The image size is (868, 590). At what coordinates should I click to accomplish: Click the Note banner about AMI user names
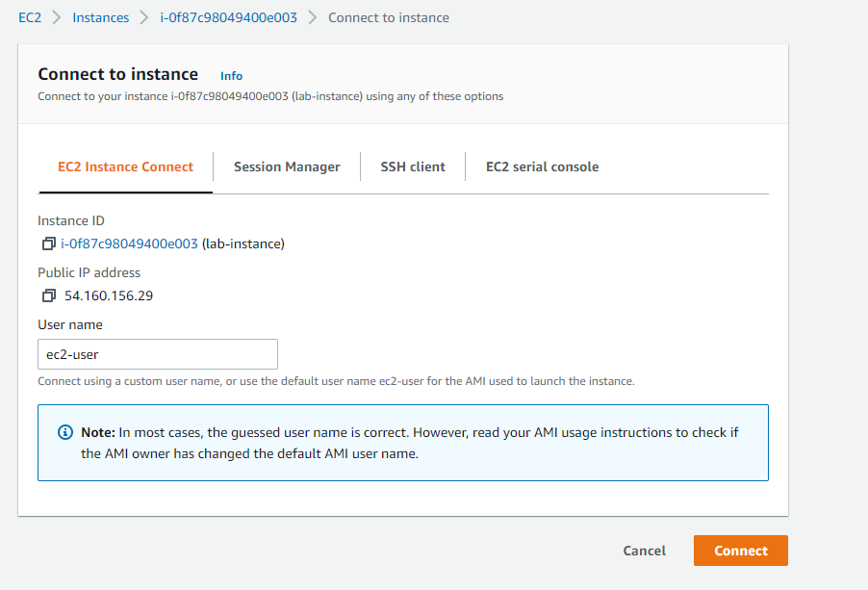point(402,442)
